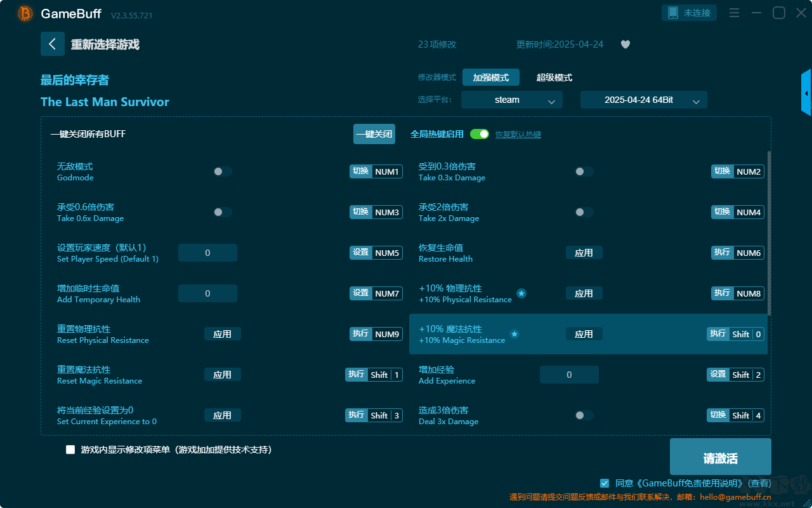
Task: Open the steam platform dropdown
Action: tap(512, 100)
